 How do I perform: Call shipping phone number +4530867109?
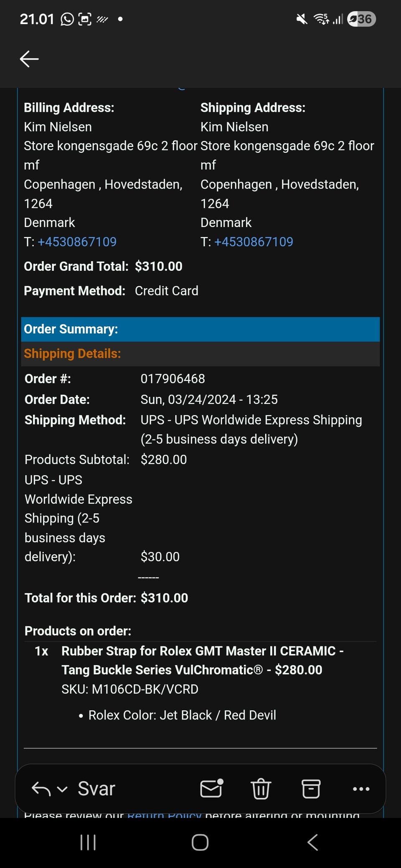(254, 242)
